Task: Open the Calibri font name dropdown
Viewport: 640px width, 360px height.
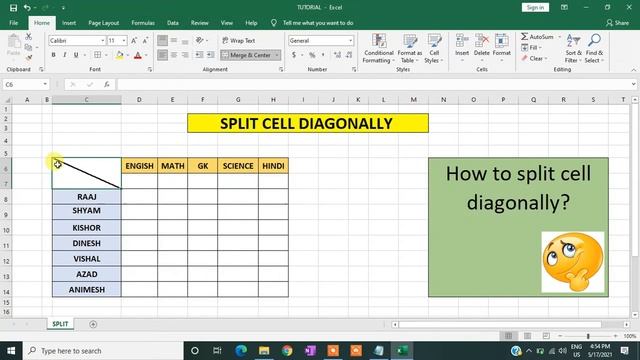Action: (103, 40)
